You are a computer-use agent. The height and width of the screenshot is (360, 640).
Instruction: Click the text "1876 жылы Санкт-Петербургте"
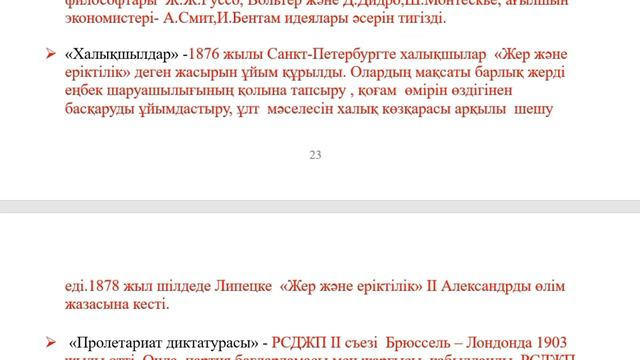292,55
